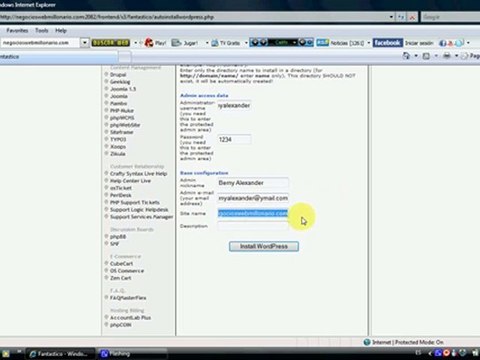Click the Password field showing 1234
Image resolution: width=480 pixels, height=360 pixels.
point(234,140)
